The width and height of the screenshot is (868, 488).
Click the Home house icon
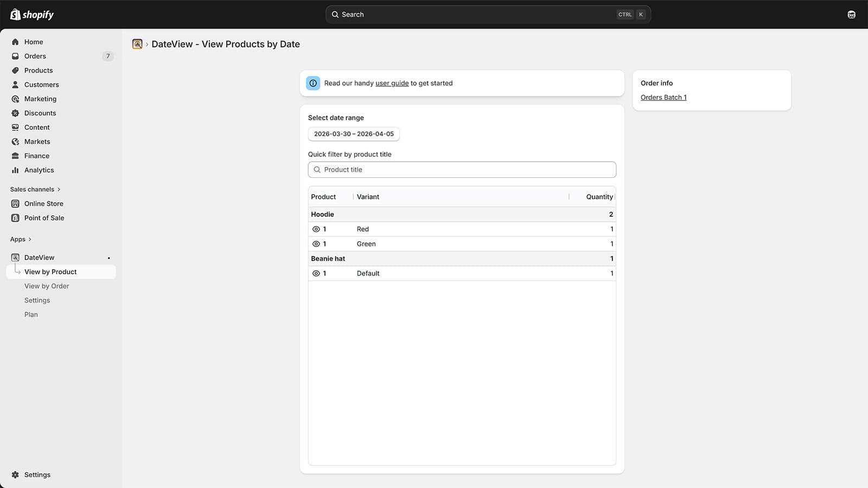(15, 42)
